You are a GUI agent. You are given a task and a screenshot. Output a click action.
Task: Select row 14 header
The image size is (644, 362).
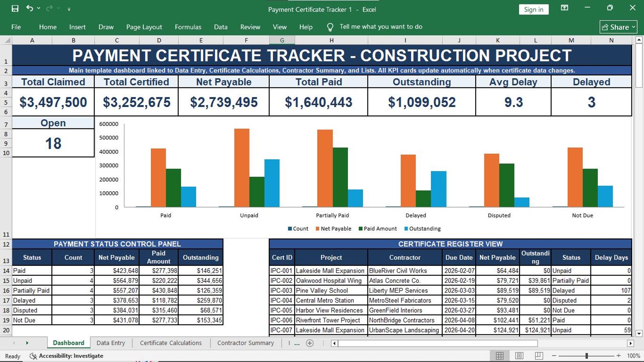point(6,270)
